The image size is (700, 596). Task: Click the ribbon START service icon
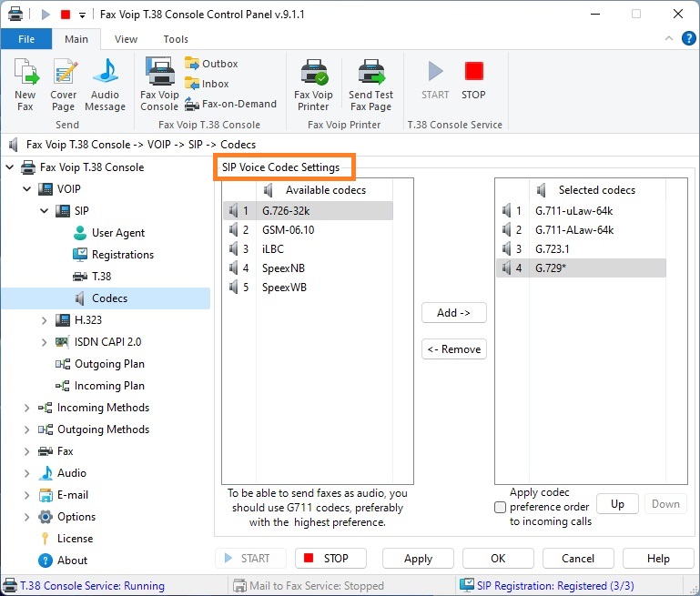[x=435, y=80]
